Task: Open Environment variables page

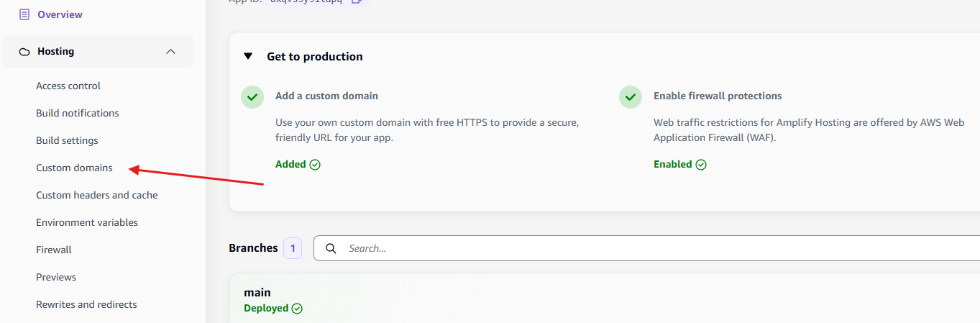Action: (x=87, y=222)
